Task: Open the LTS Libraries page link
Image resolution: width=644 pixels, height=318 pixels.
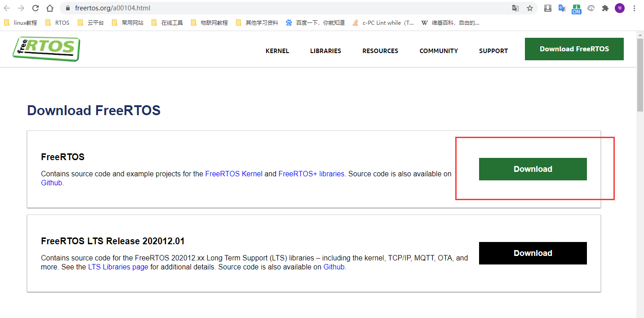Action: coord(118,267)
